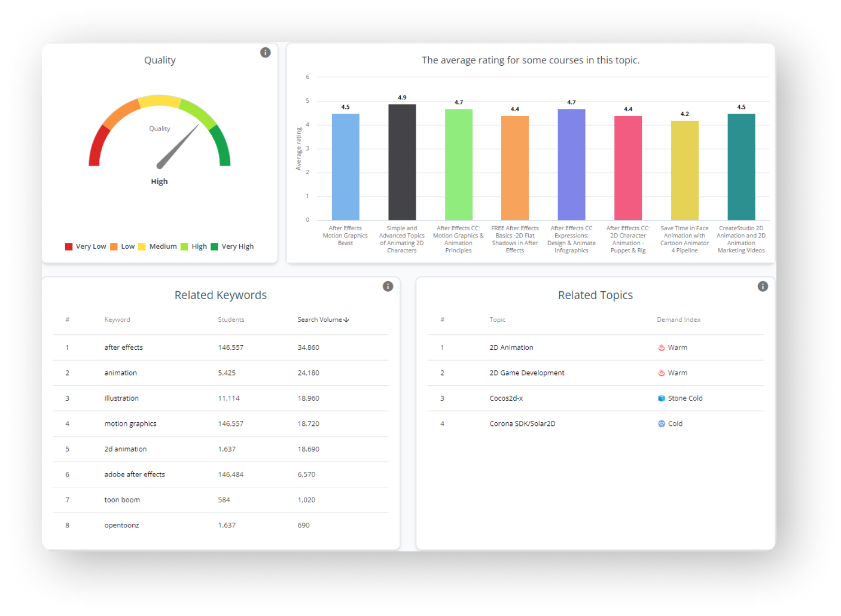
Task: Click the Topic column header
Action: pyautogui.click(x=498, y=320)
